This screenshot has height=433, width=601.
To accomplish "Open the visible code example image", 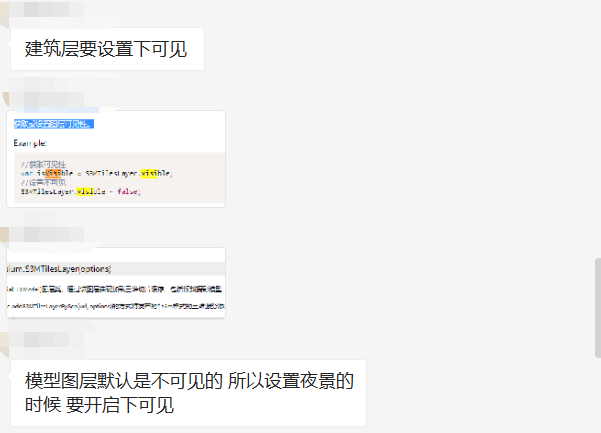I will point(116,159).
